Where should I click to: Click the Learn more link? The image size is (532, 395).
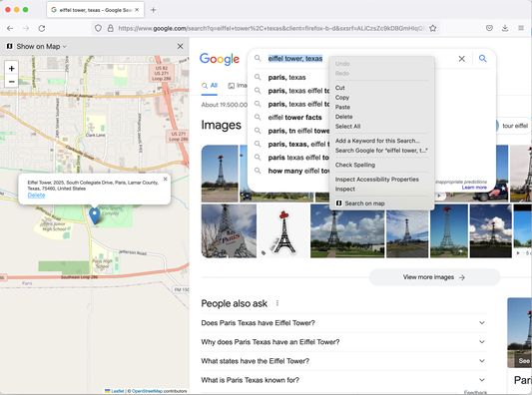click(474, 188)
